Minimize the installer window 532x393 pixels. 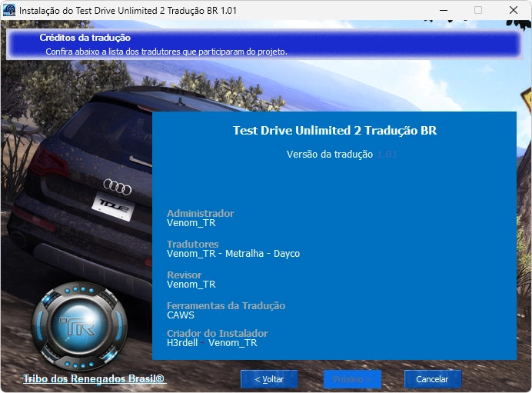click(444, 10)
